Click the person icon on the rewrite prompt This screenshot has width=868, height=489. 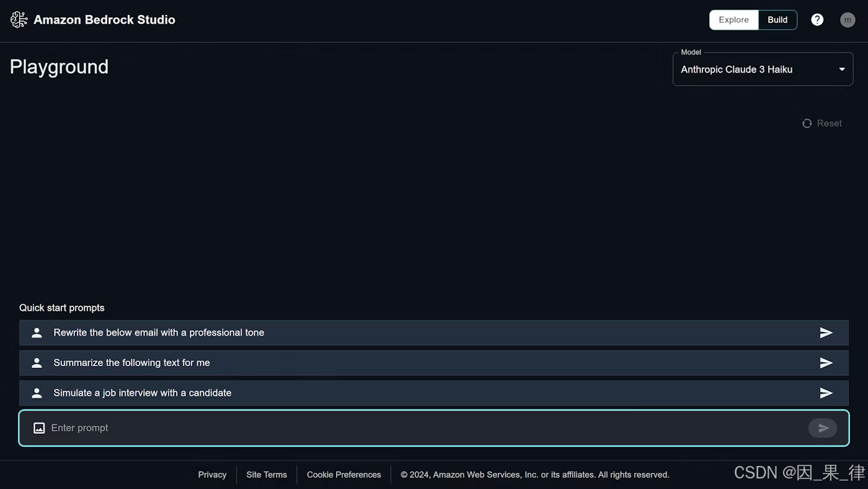[x=36, y=332]
